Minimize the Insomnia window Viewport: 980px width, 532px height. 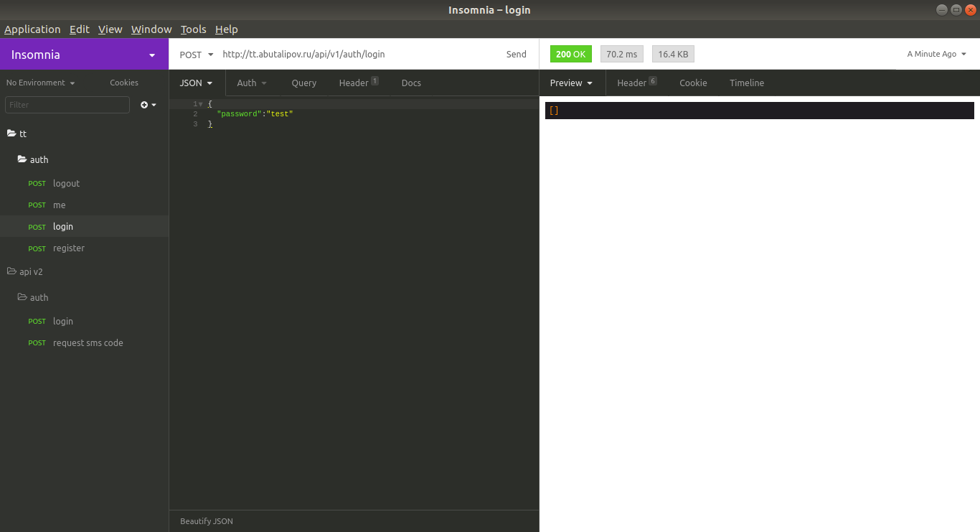coord(941,9)
